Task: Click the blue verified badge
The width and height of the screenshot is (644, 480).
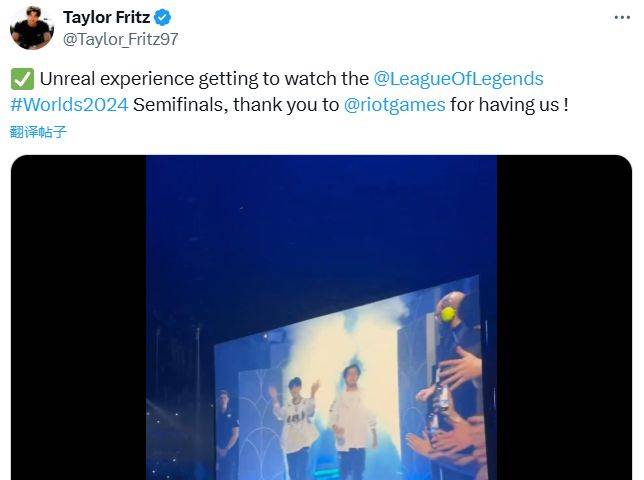Action: pos(163,18)
